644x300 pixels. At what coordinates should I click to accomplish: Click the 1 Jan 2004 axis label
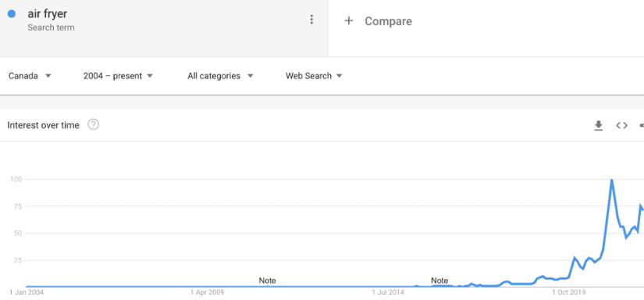pyautogui.click(x=27, y=293)
